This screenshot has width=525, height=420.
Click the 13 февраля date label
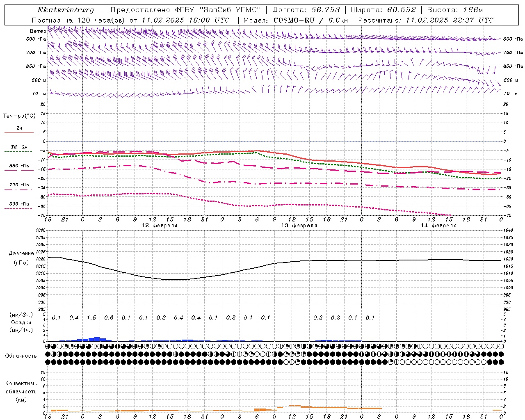click(299, 226)
